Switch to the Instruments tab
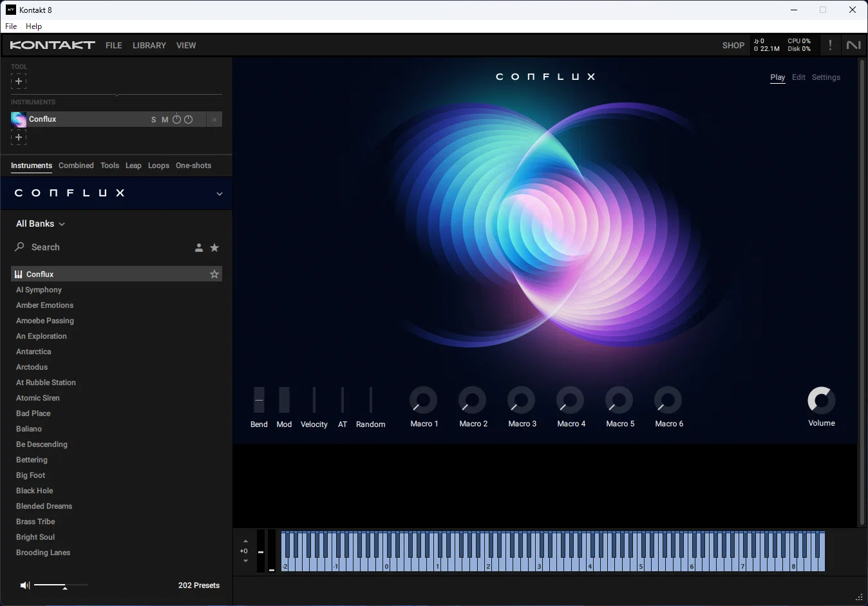The height and width of the screenshot is (606, 868). point(32,166)
